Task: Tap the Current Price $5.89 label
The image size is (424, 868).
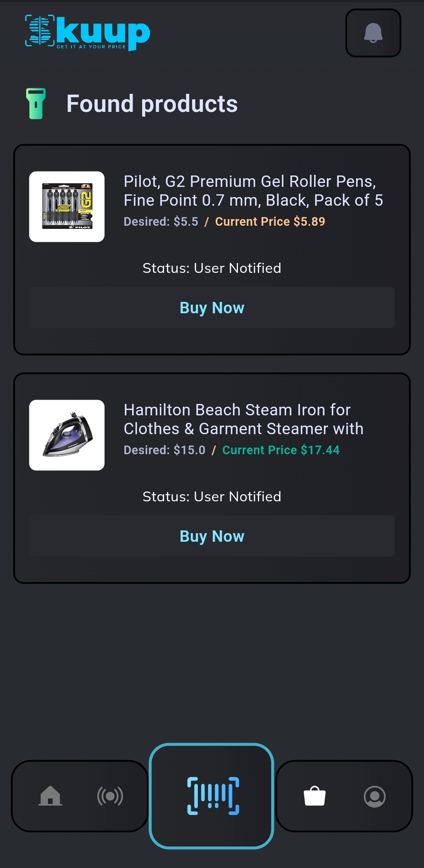Action: click(x=270, y=222)
